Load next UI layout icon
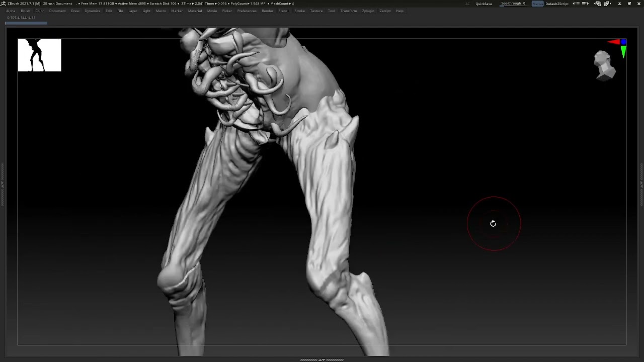Image resolution: width=644 pixels, height=362 pixels. pyautogui.click(x=607, y=4)
